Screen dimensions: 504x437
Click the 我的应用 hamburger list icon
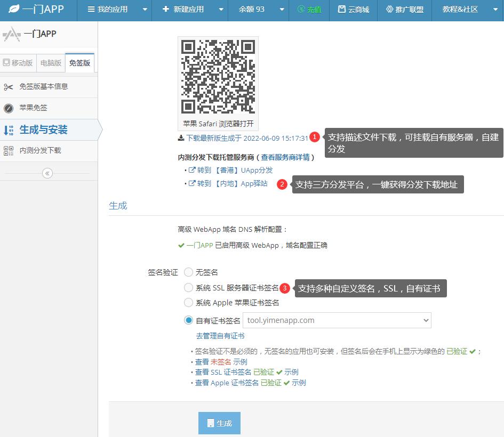(x=91, y=9)
